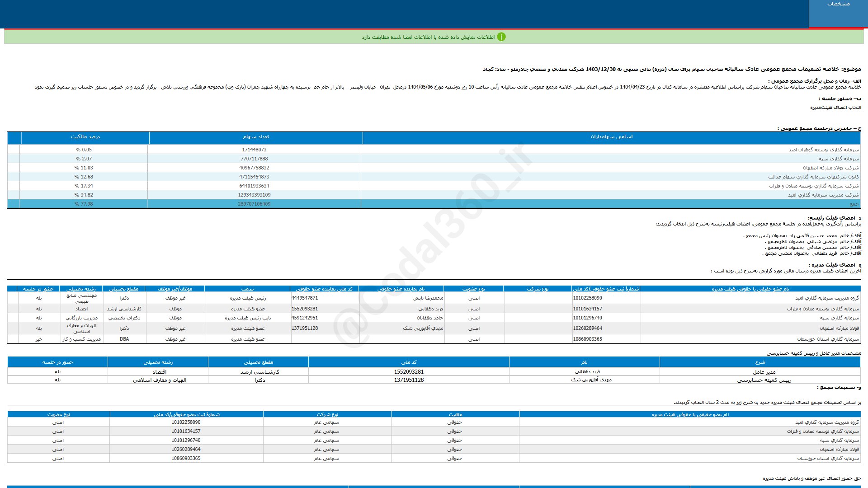Click the green info icon in the banner
The width and height of the screenshot is (868, 488).
point(501,37)
